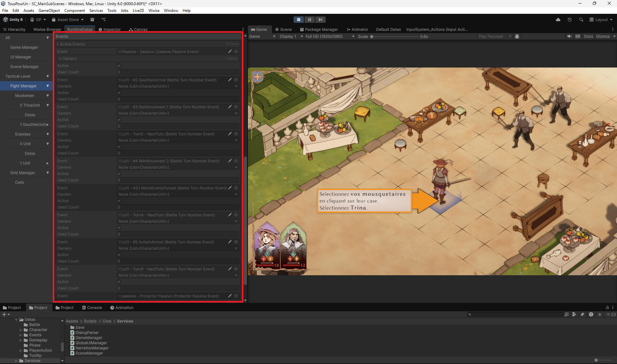Click the bug icon in Game view toolbar
The image size is (617, 364).
tap(517, 37)
